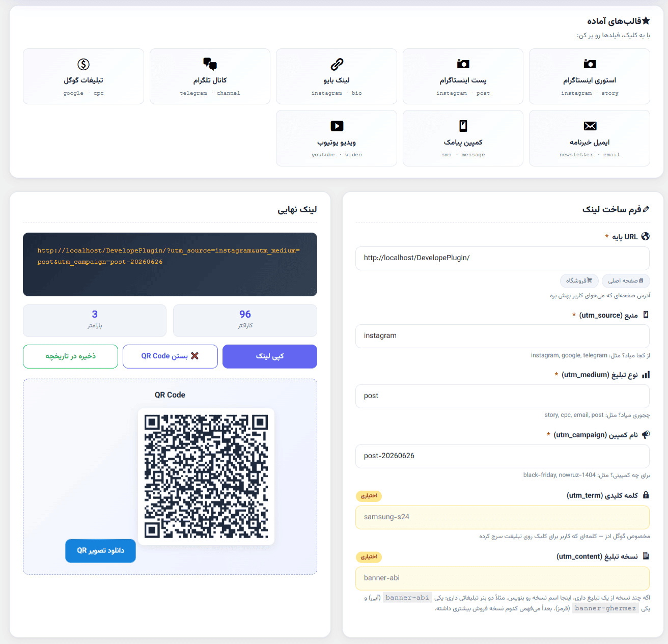
Task: Click the subtitle با یه کلیک، فیلدها رو پر کن
Action: click(x=613, y=35)
